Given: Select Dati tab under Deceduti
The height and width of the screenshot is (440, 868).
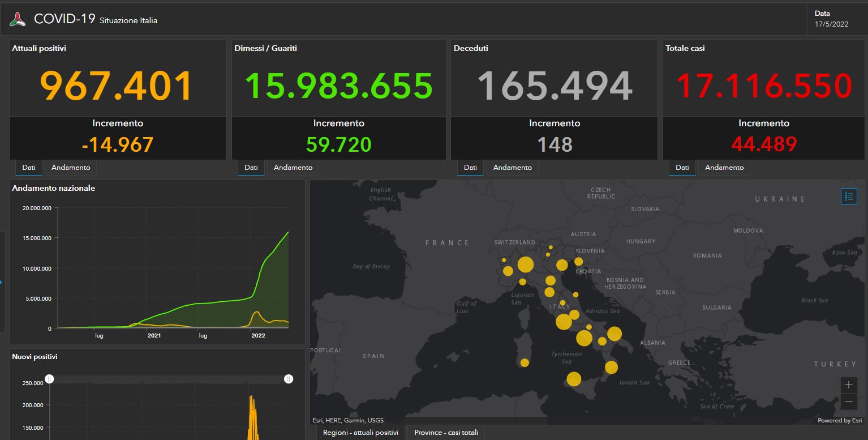Looking at the screenshot, I should (470, 168).
